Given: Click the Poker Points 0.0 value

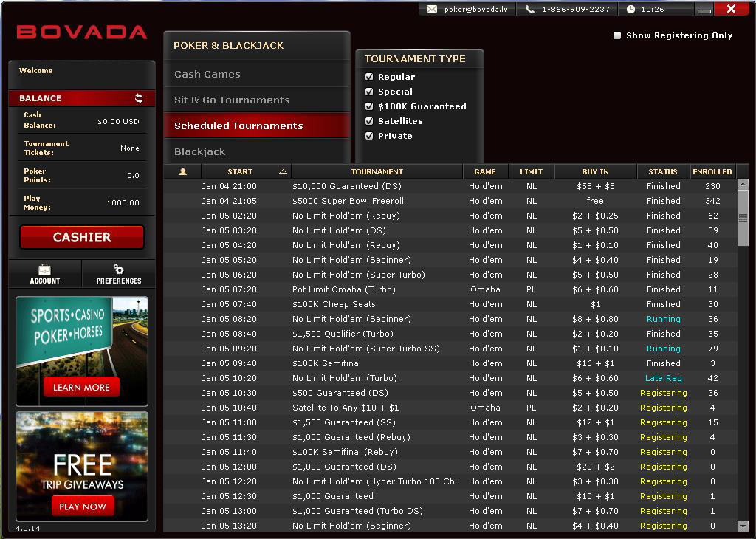Looking at the screenshot, I should tap(133, 176).
